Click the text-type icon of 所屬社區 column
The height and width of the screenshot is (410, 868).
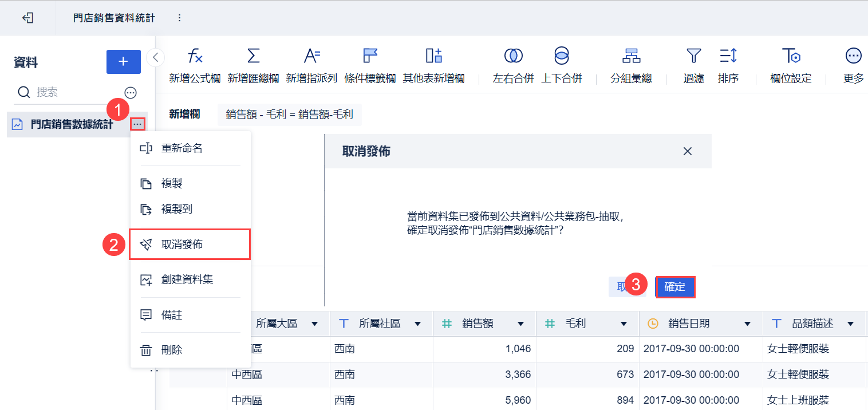tap(344, 324)
